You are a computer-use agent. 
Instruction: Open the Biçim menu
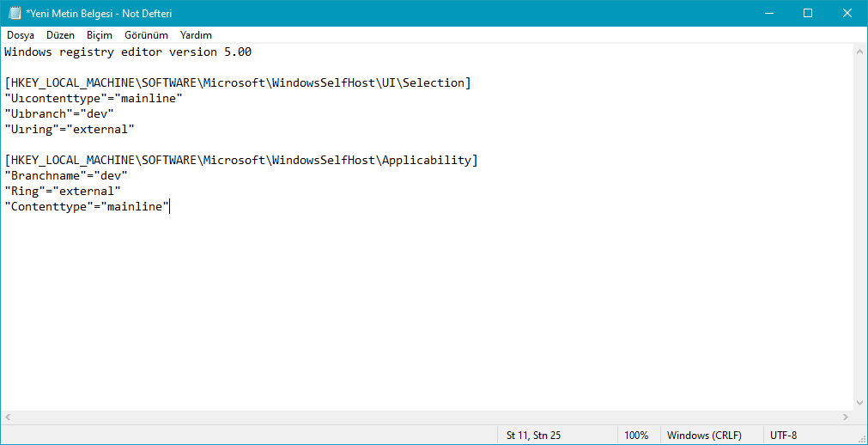click(100, 35)
